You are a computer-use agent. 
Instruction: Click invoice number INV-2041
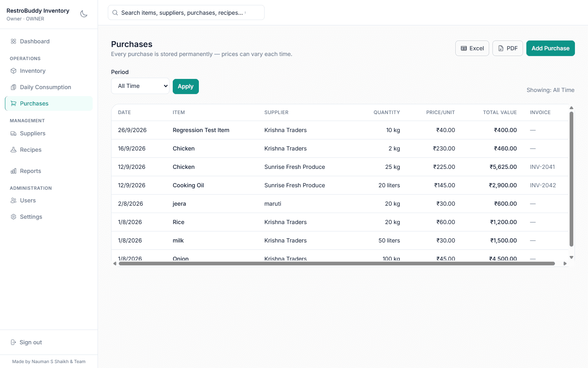point(542,167)
